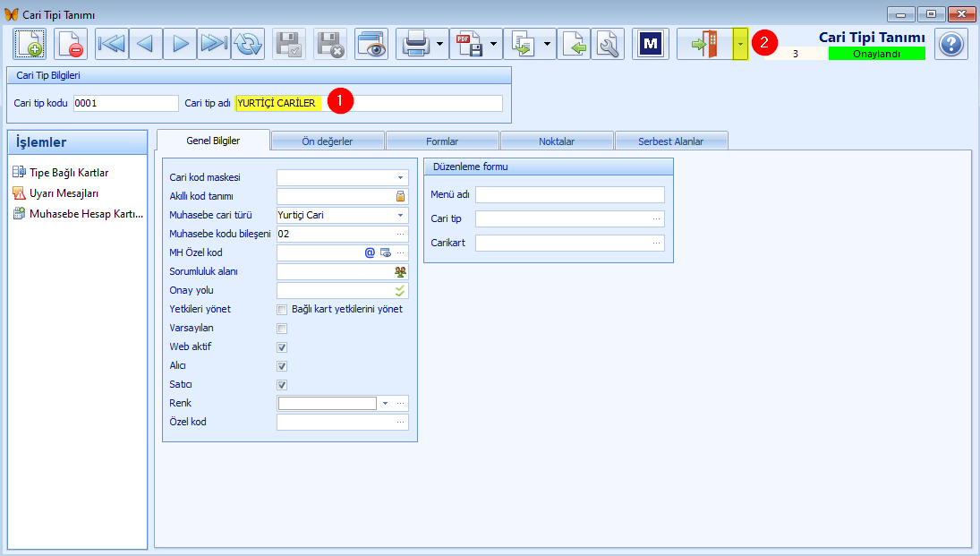Screen dimensions: 980x556
Task: Go to the first record
Action: (112, 44)
